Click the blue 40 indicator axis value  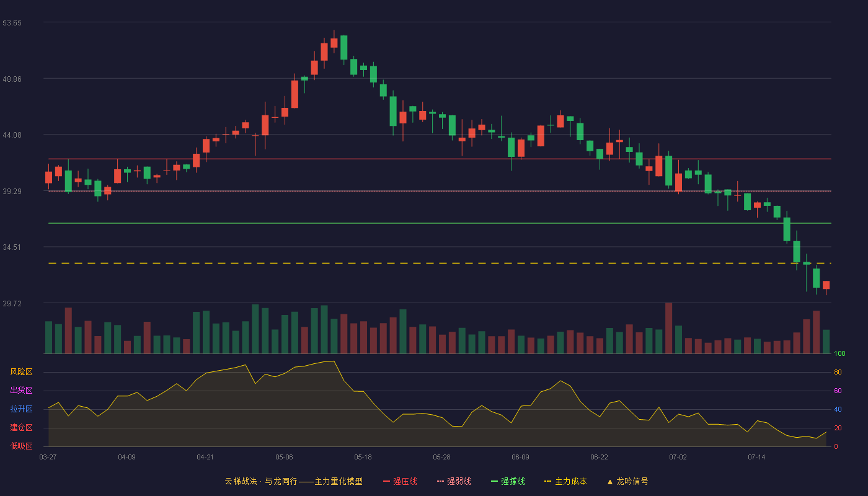coord(838,409)
